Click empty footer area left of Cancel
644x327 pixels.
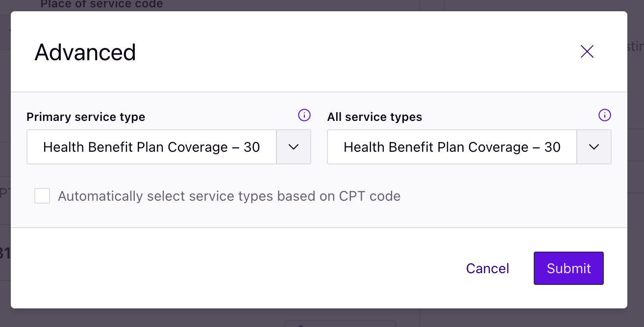[235, 268]
